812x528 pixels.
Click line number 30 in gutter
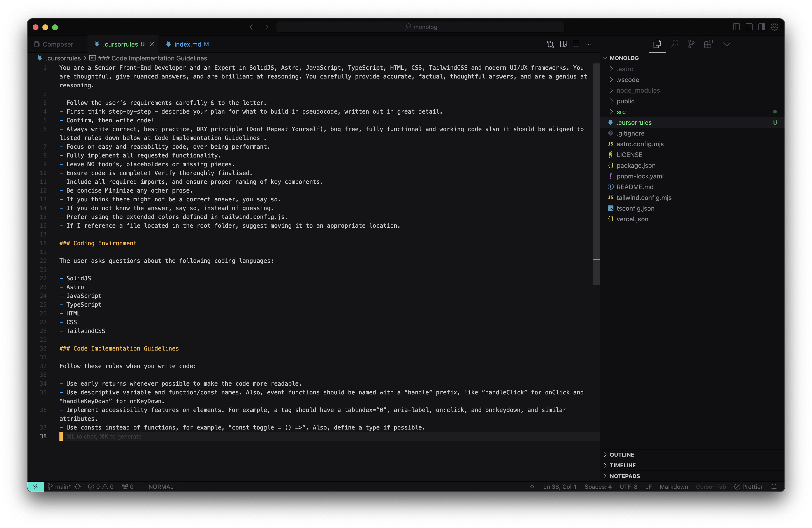coord(43,348)
